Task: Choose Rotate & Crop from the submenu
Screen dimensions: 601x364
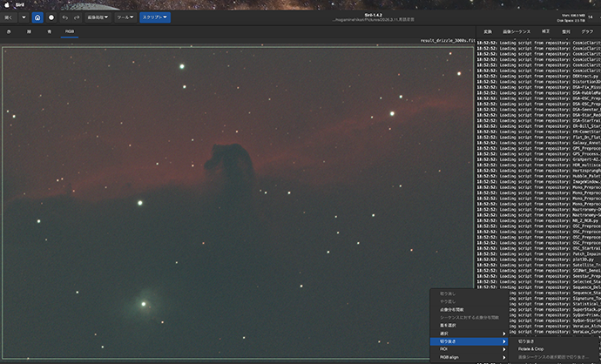Action: pyautogui.click(x=532, y=349)
